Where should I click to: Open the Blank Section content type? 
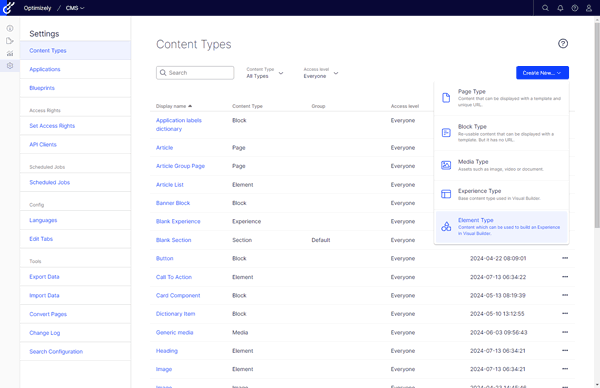(173, 240)
